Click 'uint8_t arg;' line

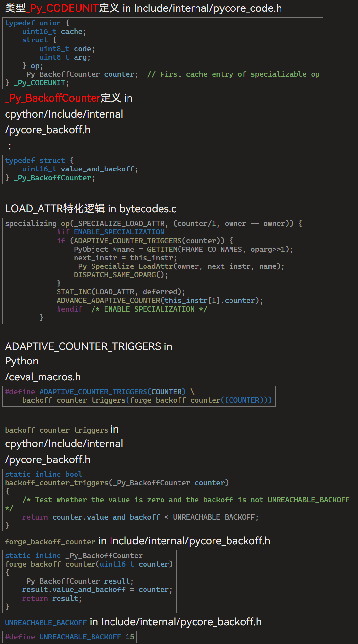(65, 57)
